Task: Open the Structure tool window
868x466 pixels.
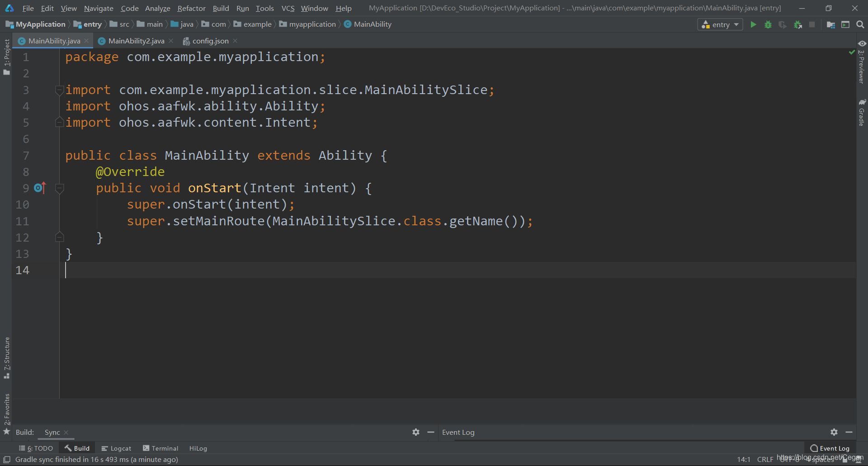Action: coord(6,357)
